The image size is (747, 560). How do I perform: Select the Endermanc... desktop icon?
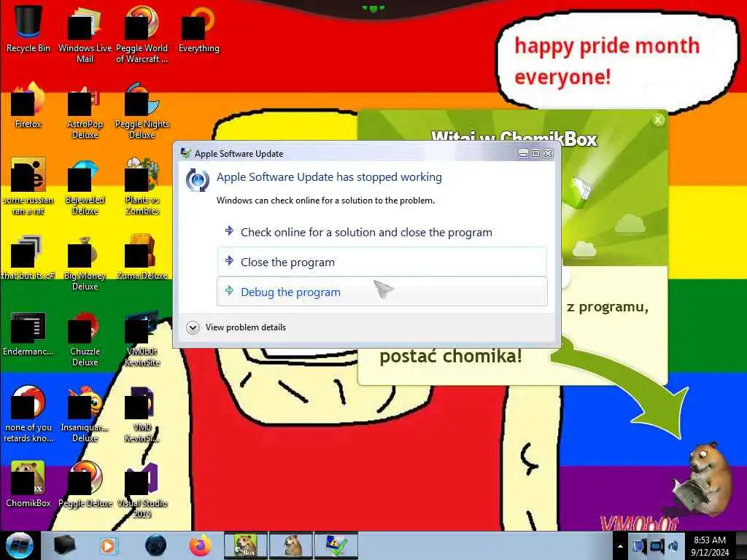pos(28,332)
